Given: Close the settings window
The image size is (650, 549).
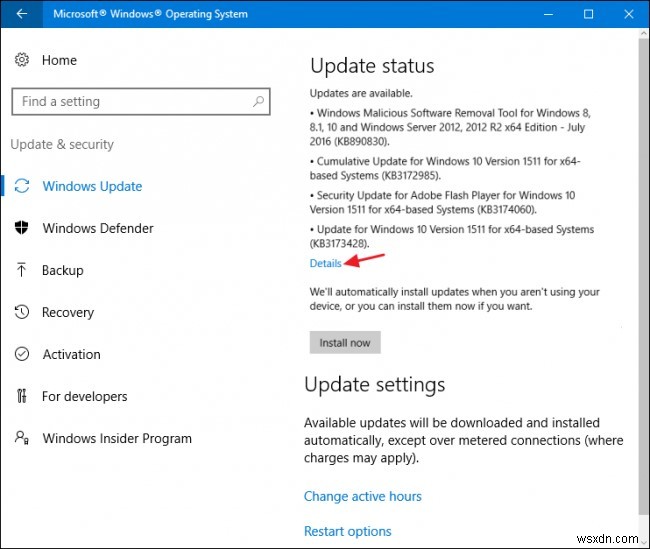Looking at the screenshot, I should 628,14.
